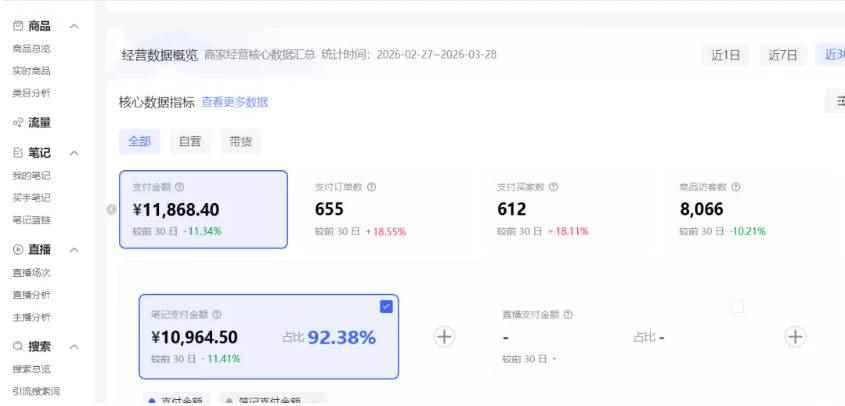The height and width of the screenshot is (406, 845).
Task: Open 搜索总览 in the sidebar
Action: [x=31, y=369]
